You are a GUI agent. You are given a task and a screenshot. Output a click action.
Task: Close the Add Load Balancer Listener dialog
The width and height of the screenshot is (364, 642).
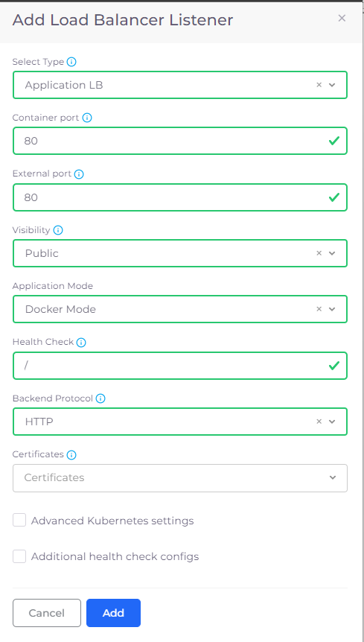(342, 18)
